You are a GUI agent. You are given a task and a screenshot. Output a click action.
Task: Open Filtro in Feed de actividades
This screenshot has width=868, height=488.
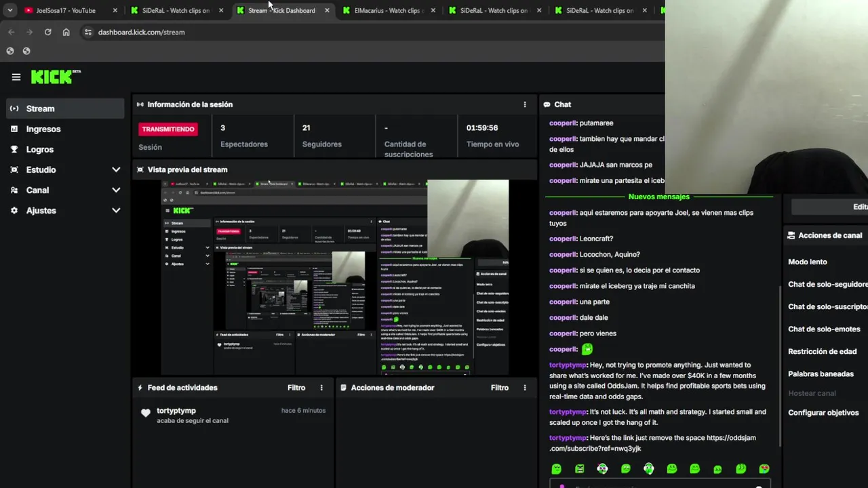(296, 388)
